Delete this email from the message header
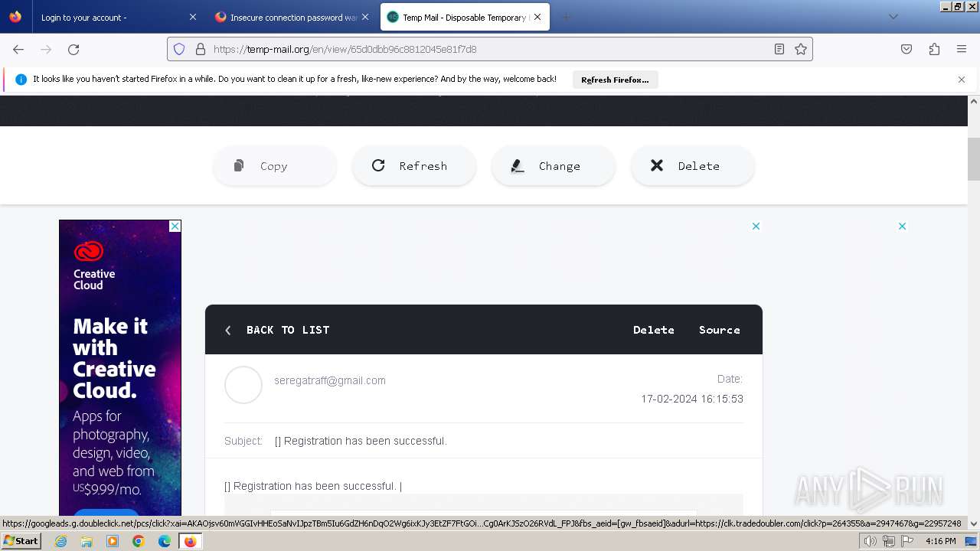This screenshot has height=551, width=980. (x=654, y=330)
